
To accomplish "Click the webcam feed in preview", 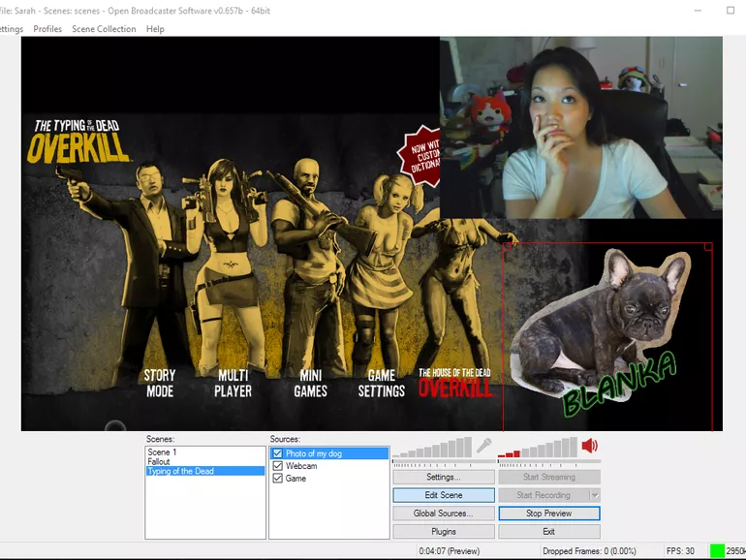I will pos(581,128).
